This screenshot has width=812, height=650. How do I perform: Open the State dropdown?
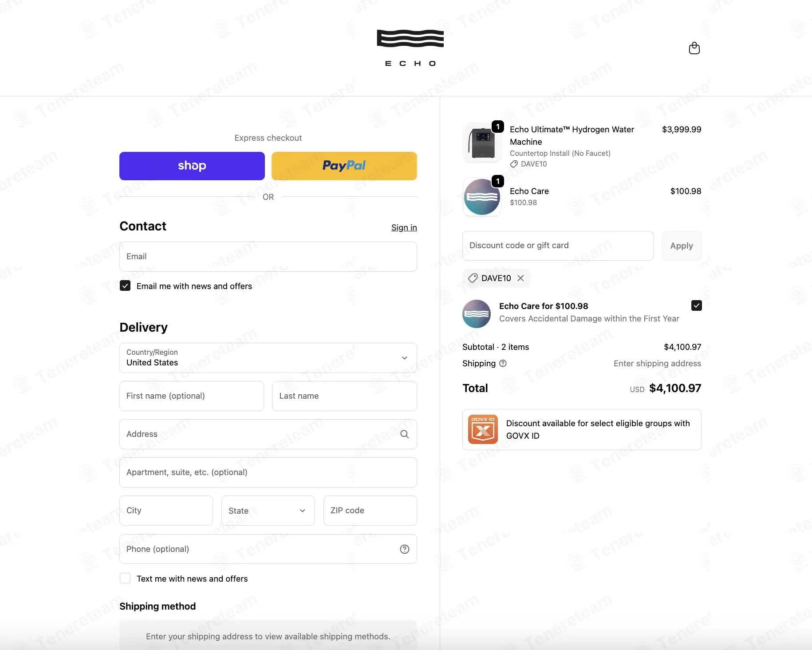tap(268, 511)
